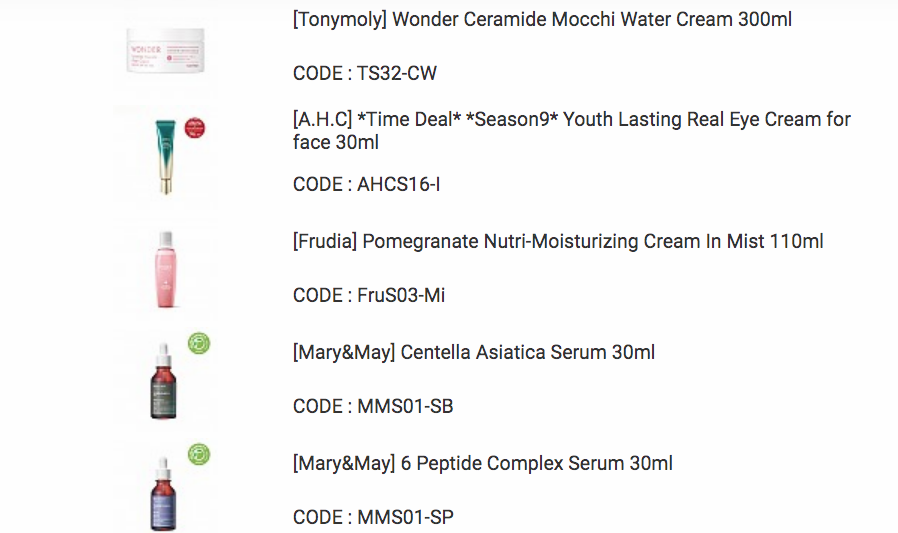Open the A.H.C eye cream tube image
Image resolution: width=898 pixels, height=533 pixels.
coord(162,155)
